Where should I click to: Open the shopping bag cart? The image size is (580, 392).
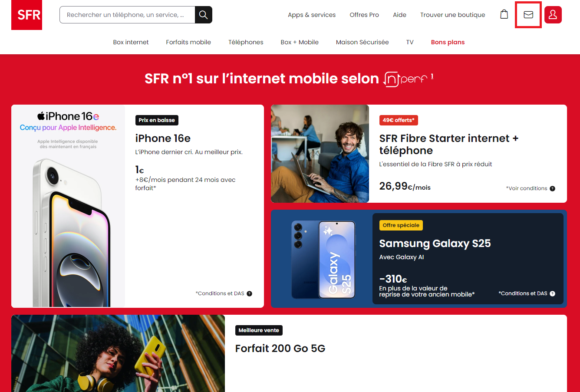[504, 15]
